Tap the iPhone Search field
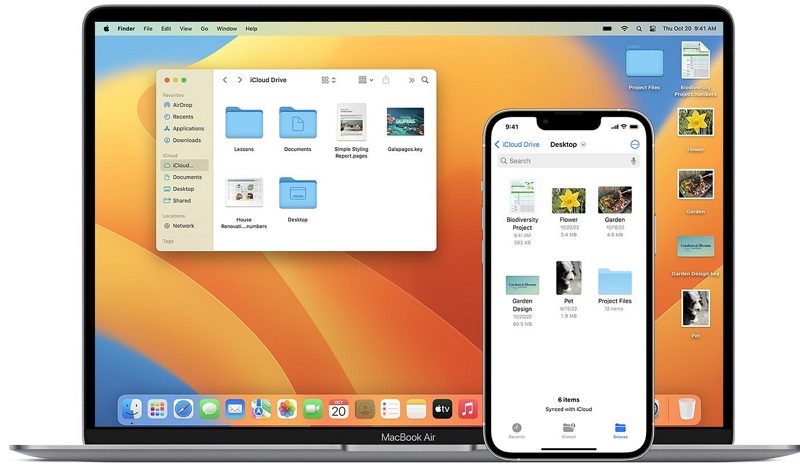 [x=568, y=161]
